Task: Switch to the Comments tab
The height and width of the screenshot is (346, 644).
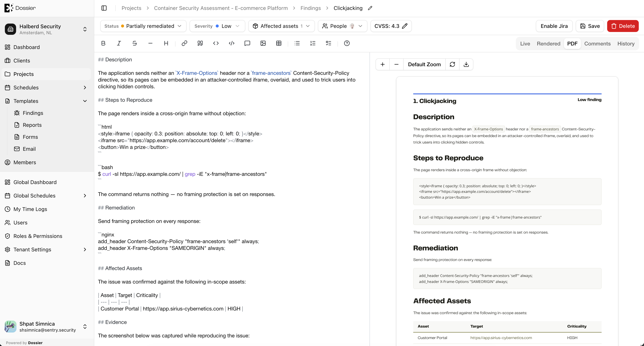Action: [x=597, y=43]
